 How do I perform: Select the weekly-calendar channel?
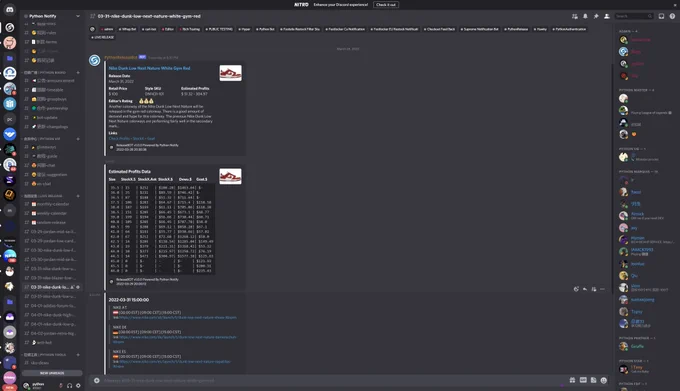[x=52, y=213]
